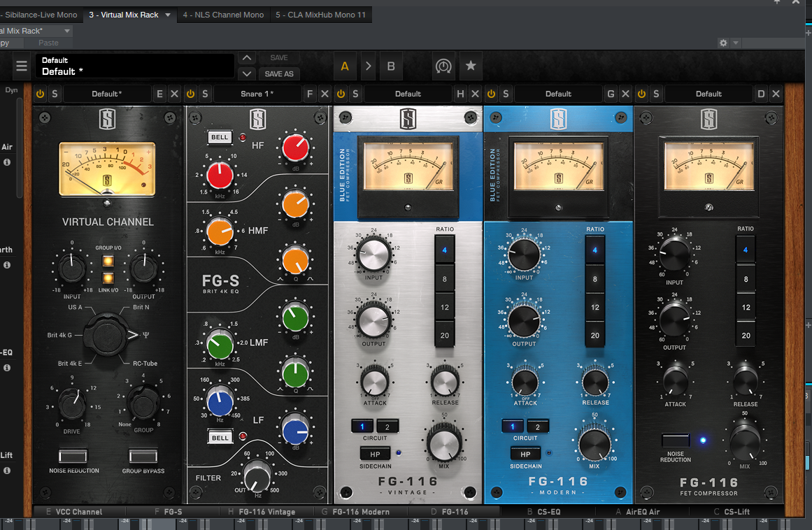This screenshot has width=812, height=530.
Task: Click the red HF gain knob on FG-S
Action: 296,147
